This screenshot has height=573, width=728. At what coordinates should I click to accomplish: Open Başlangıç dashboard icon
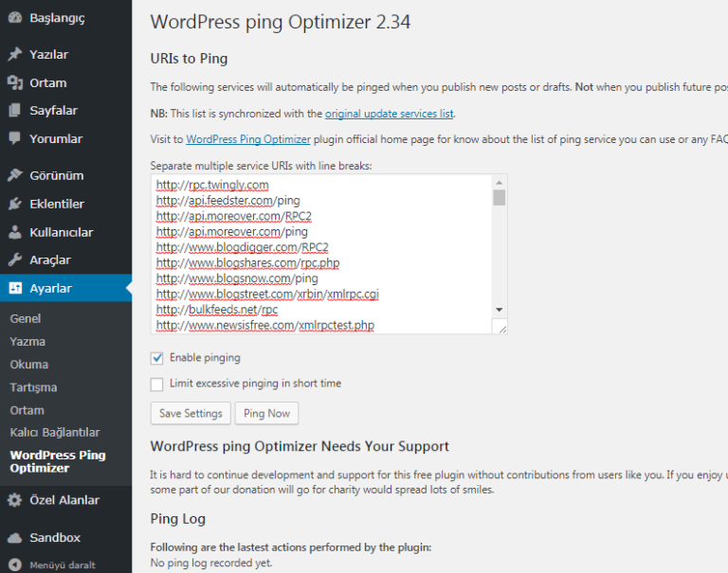(15, 18)
